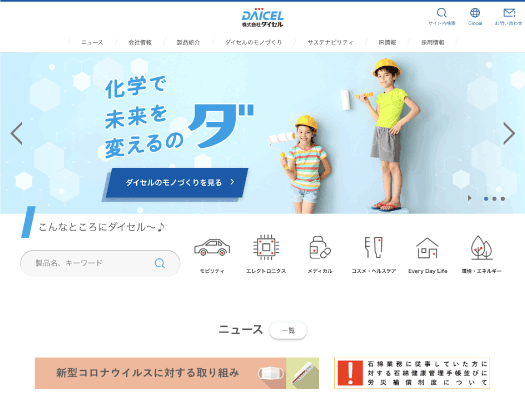This screenshot has height=400, width=525.
Task: Select the エレクトロニクス chip icon
Action: tap(266, 247)
